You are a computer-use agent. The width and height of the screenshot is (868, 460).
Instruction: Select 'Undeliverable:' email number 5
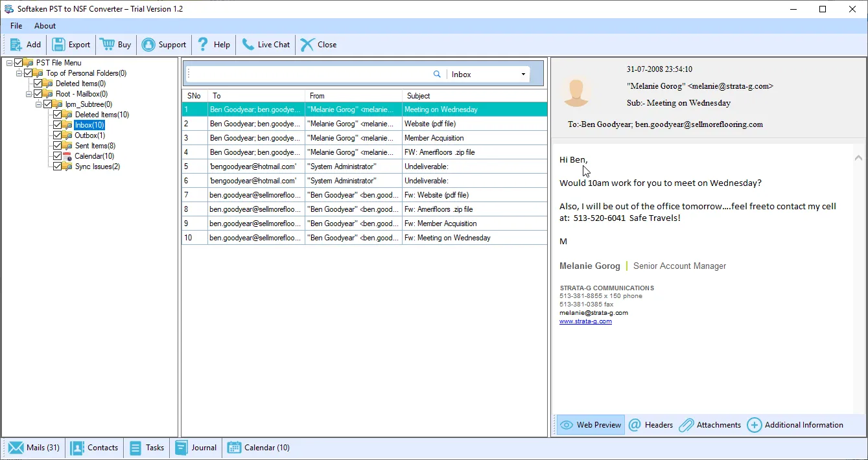[x=364, y=167]
